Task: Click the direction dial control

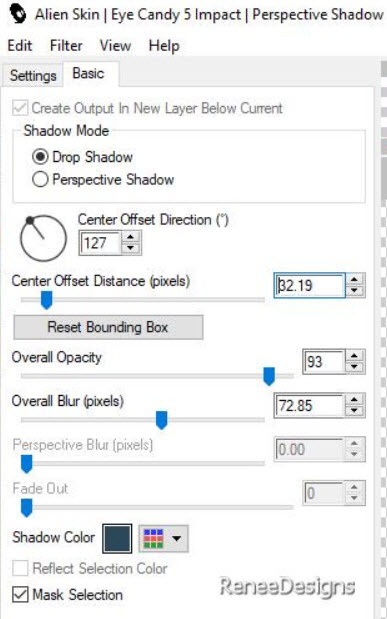Action: pos(43,238)
